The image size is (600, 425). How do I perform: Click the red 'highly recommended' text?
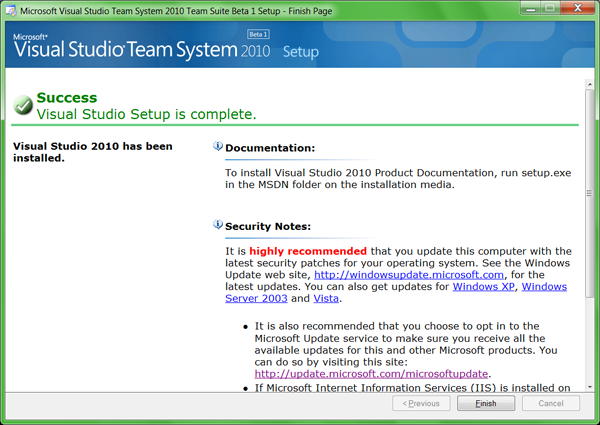[x=308, y=251]
